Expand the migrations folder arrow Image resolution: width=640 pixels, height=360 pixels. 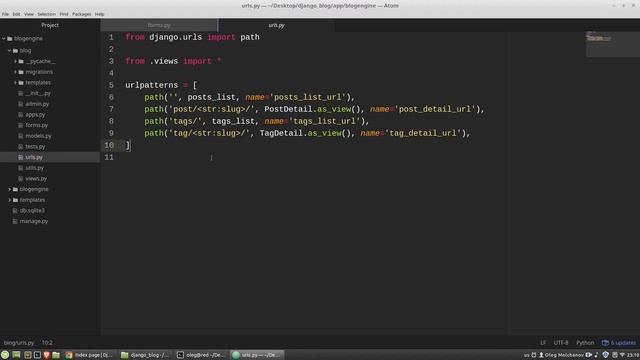[15, 72]
